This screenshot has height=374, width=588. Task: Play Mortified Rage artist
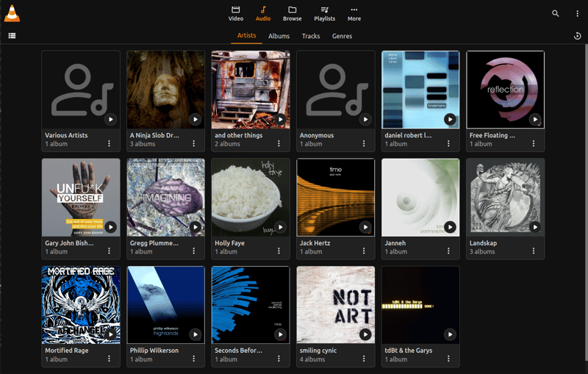tap(110, 334)
